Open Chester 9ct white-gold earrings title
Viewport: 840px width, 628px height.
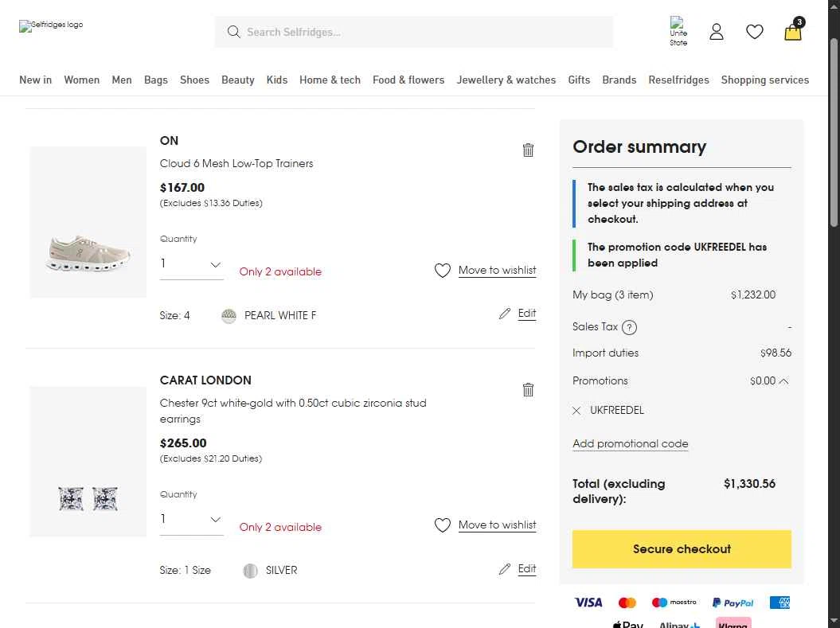click(293, 412)
